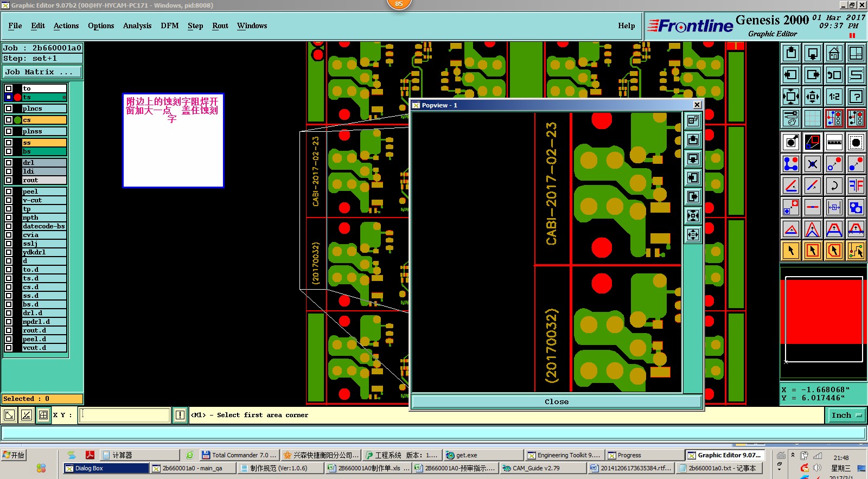The height and width of the screenshot is (479, 868).
Task: Toggle the 'datecode-bs' layer checkbox
Action: tap(9, 226)
